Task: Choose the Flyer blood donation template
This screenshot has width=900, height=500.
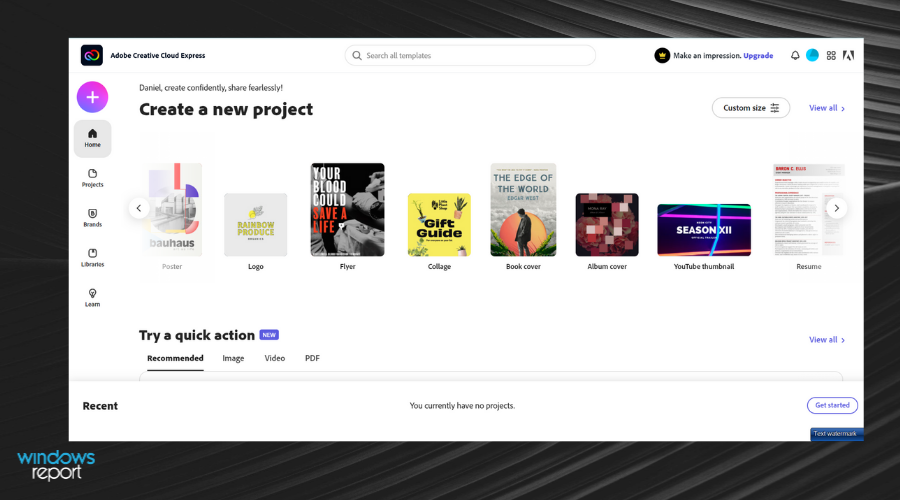Action: (x=347, y=210)
